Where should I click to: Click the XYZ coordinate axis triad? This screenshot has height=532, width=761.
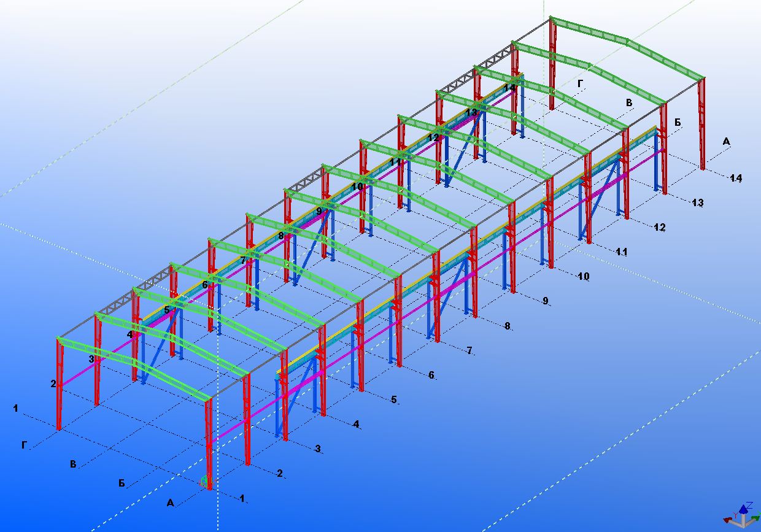point(741,515)
